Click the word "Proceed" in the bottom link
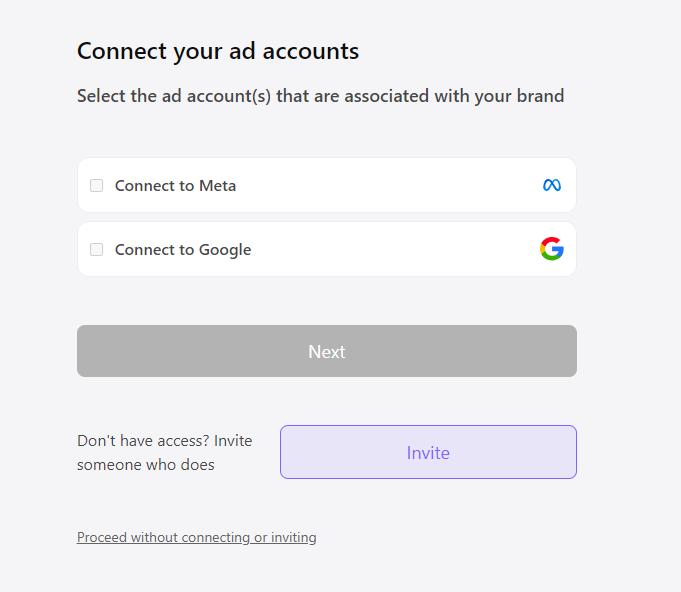This screenshot has height=592, width=681. 102,537
